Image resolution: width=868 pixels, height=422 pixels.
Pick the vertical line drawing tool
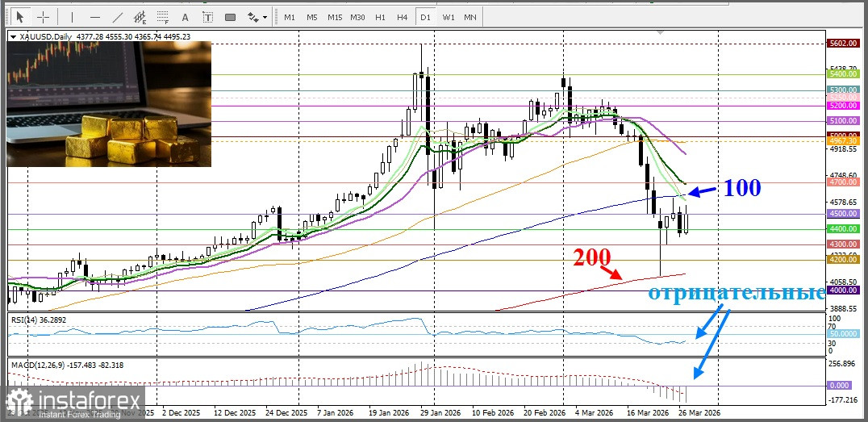click(72, 17)
